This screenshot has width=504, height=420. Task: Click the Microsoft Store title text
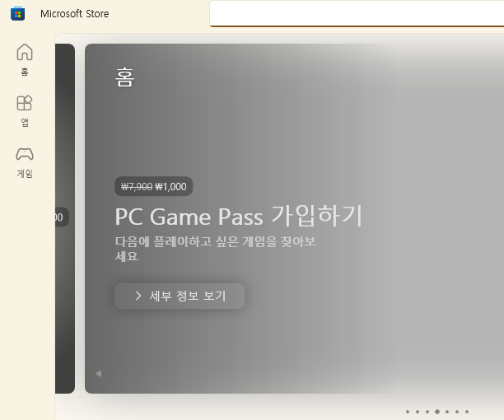(x=75, y=14)
